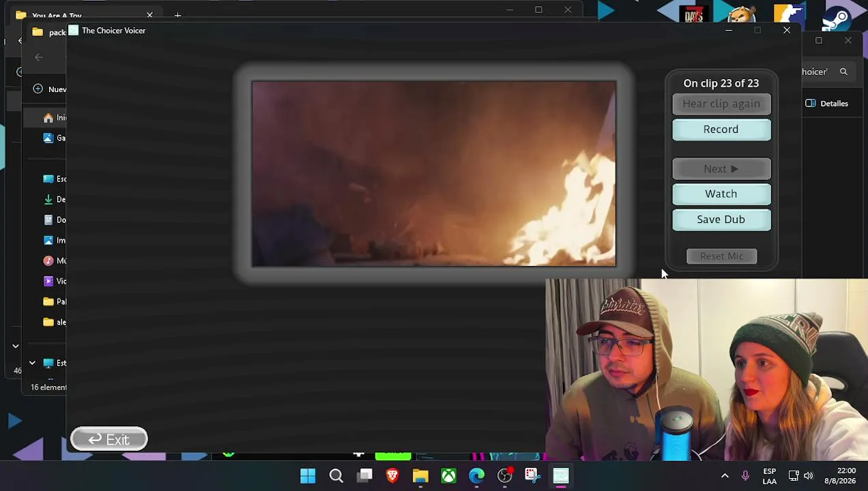
Task: Open the hamster game desktop icon
Action: click(741, 15)
